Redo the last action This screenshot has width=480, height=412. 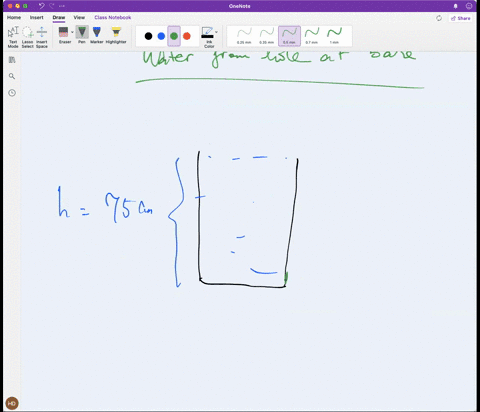[x=52, y=6]
